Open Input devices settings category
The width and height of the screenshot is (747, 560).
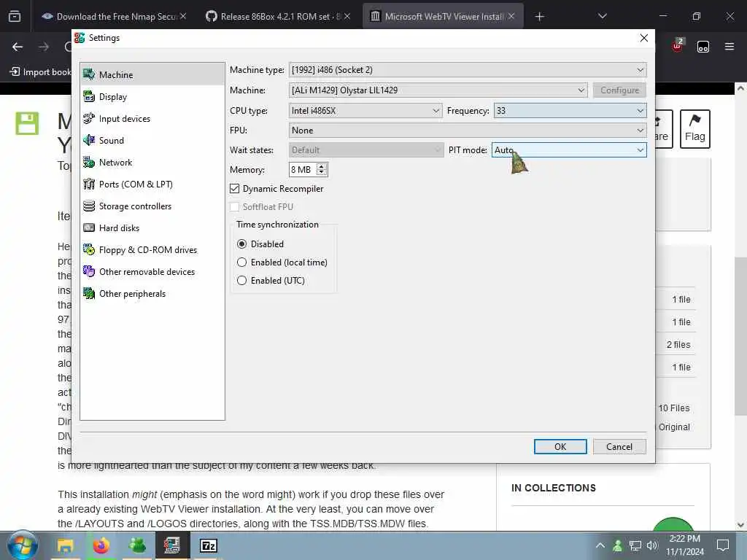point(152,119)
